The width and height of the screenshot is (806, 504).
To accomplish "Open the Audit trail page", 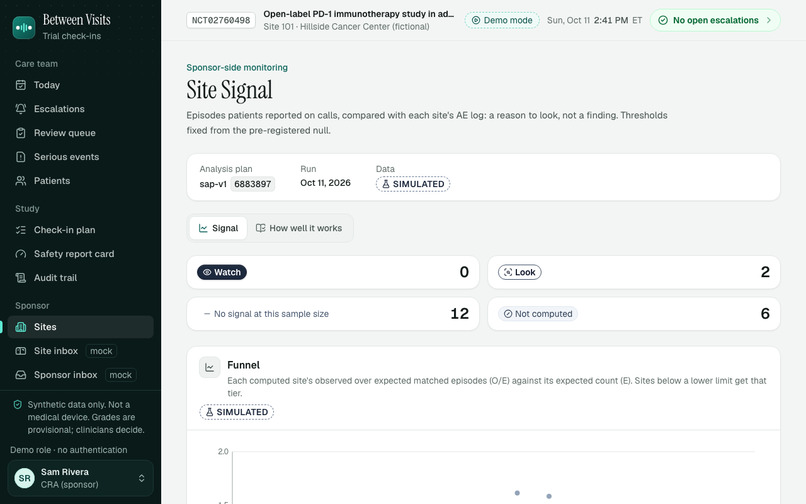I will click(x=81, y=278).
